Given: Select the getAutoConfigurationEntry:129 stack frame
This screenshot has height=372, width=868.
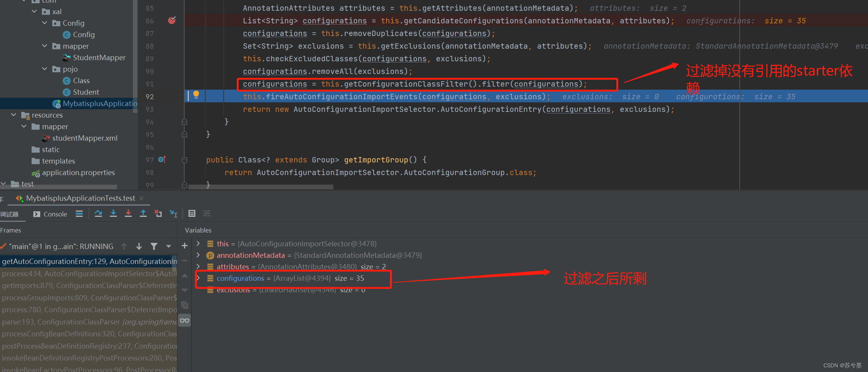Looking at the screenshot, I should click(88, 261).
